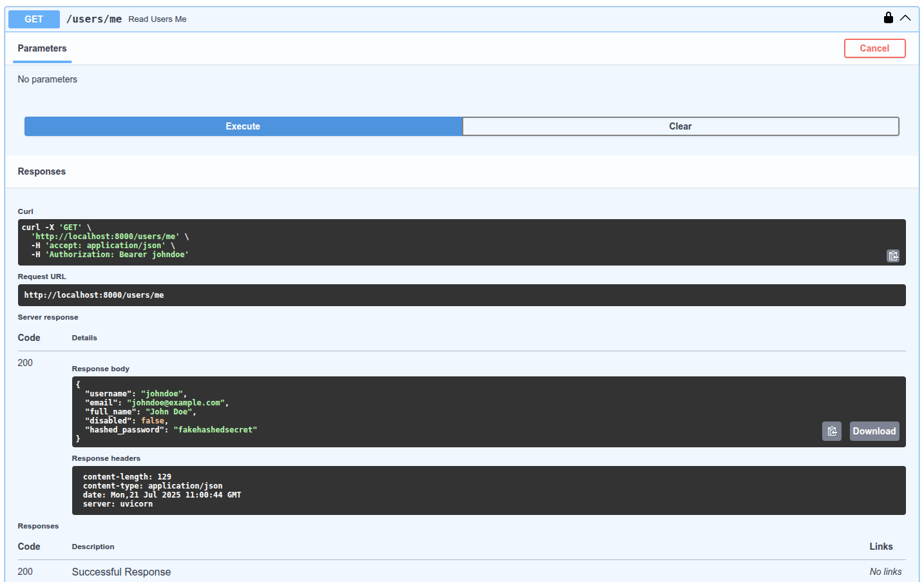Cancel the try-it-out mode
Viewport: 924px width, 582px height.
pos(874,48)
